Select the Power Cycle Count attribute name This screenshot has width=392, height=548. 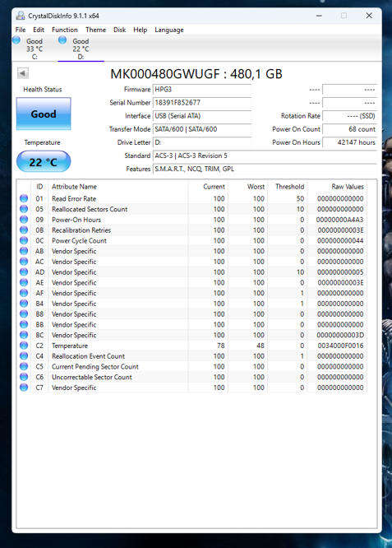(x=79, y=241)
